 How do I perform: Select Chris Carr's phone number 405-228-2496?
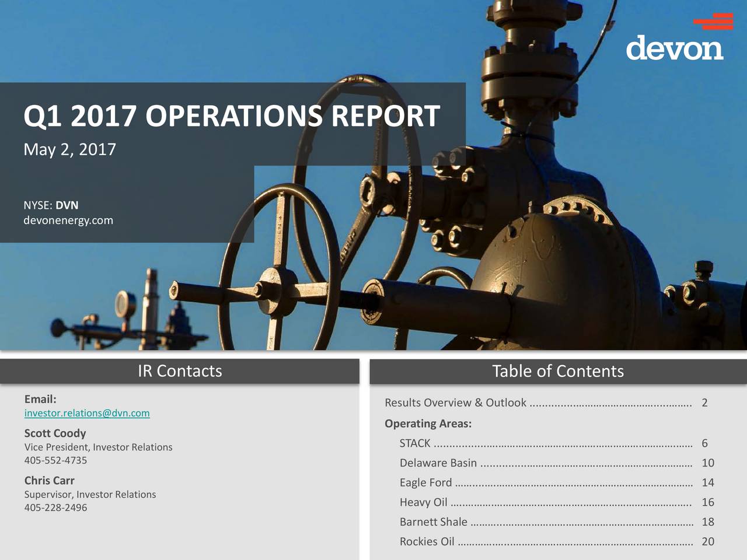click(x=55, y=508)
